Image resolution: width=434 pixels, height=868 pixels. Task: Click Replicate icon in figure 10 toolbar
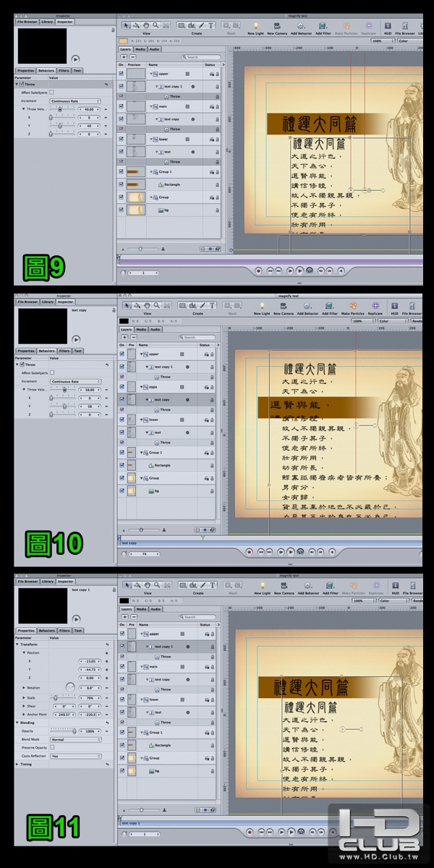point(375,305)
